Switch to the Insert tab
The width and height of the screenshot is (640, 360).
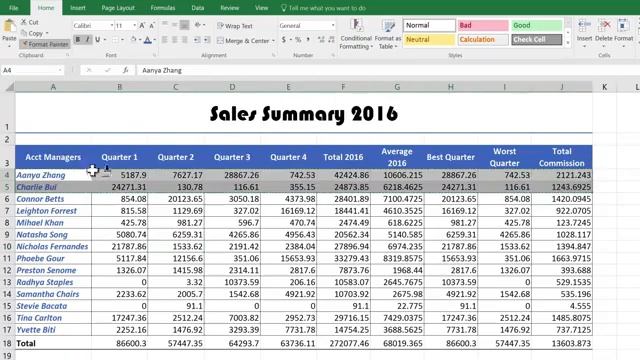coord(78,8)
